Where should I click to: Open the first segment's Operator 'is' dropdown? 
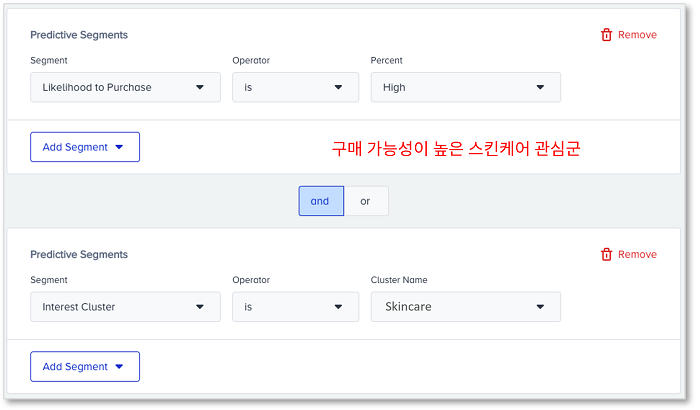pos(296,87)
